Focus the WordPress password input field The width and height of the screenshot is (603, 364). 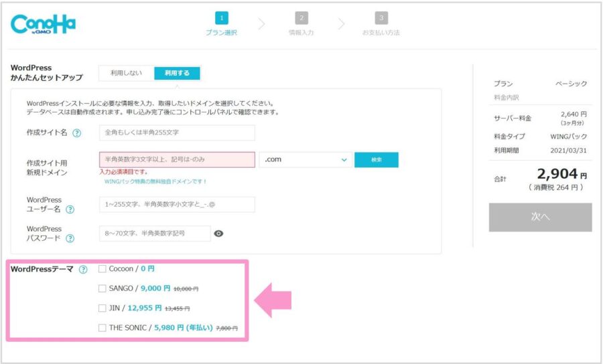coord(155,234)
